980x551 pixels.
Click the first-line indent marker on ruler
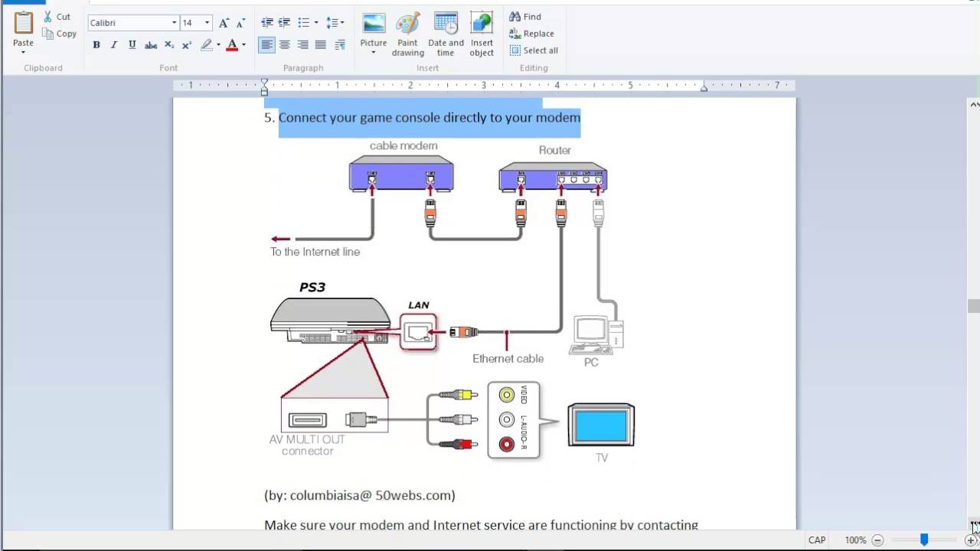[x=264, y=82]
